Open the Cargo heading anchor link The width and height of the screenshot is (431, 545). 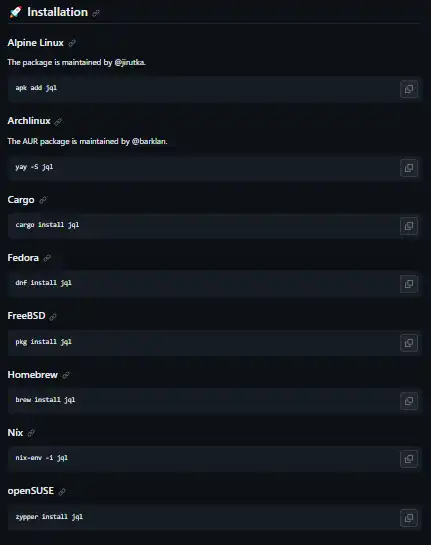point(43,200)
